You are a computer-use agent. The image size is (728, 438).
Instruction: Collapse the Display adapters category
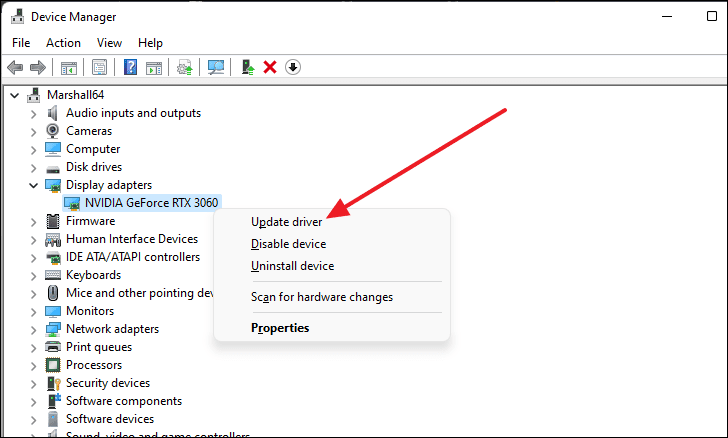(33, 186)
